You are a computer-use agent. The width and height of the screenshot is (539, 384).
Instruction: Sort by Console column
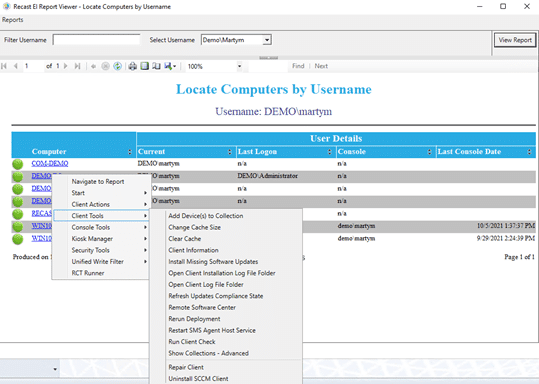429,152
